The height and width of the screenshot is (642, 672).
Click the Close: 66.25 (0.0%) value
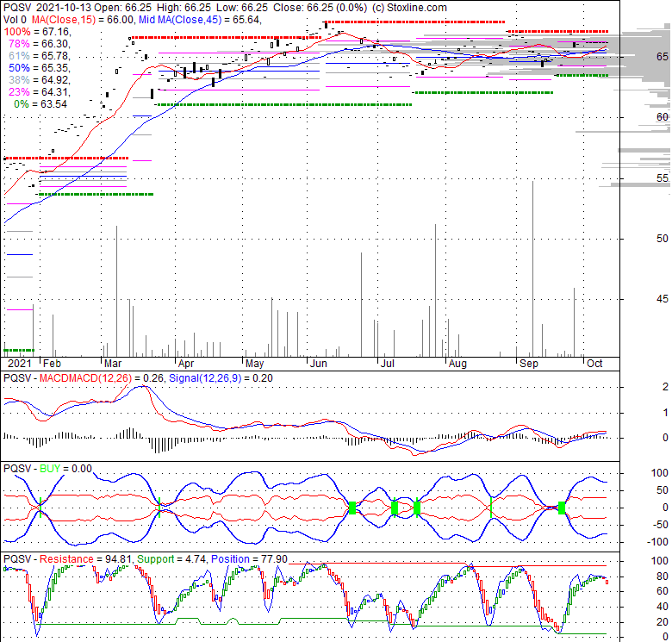point(320,8)
